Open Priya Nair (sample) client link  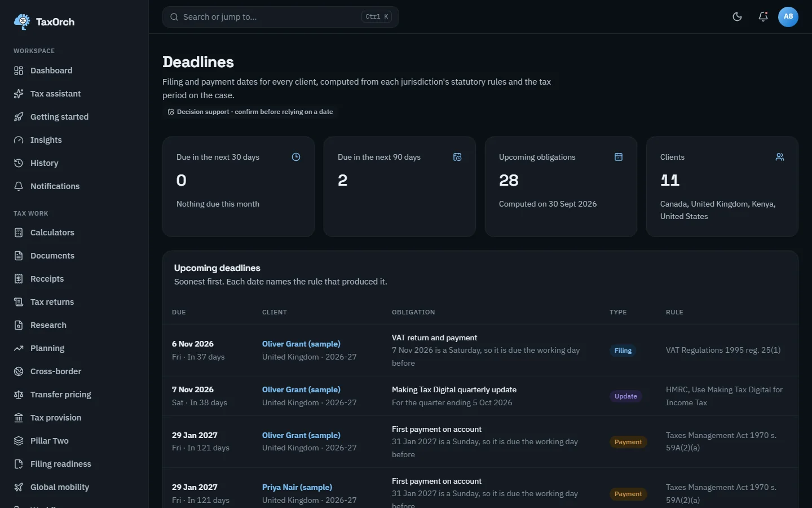point(297,487)
